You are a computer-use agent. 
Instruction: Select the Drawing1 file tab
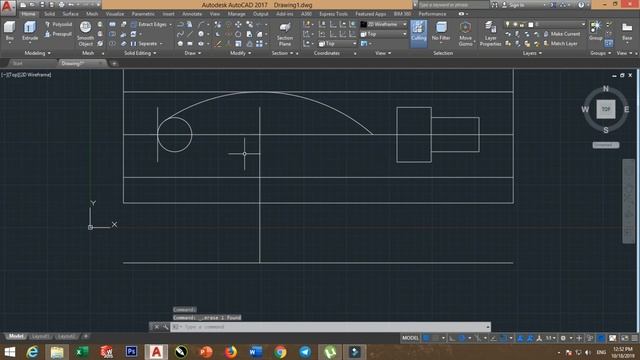point(82,63)
